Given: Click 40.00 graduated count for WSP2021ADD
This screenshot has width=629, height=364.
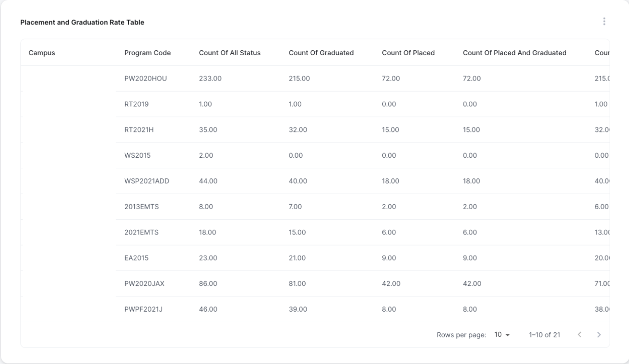Looking at the screenshot, I should pos(298,181).
